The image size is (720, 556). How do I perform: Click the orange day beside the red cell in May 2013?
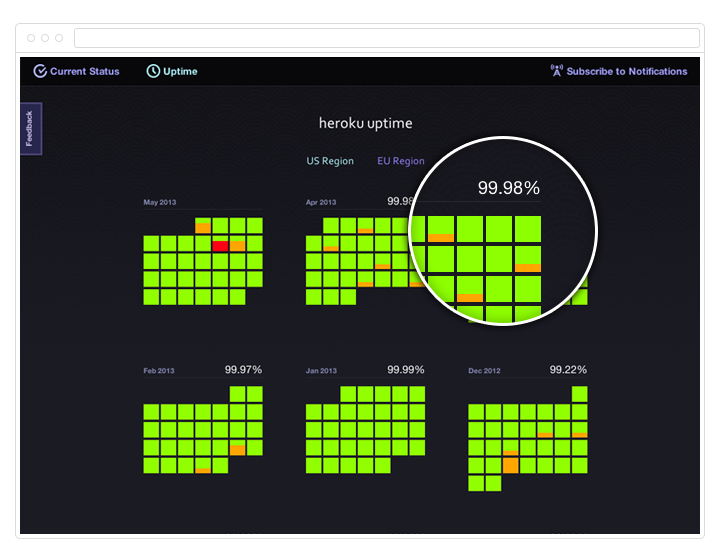(237, 245)
